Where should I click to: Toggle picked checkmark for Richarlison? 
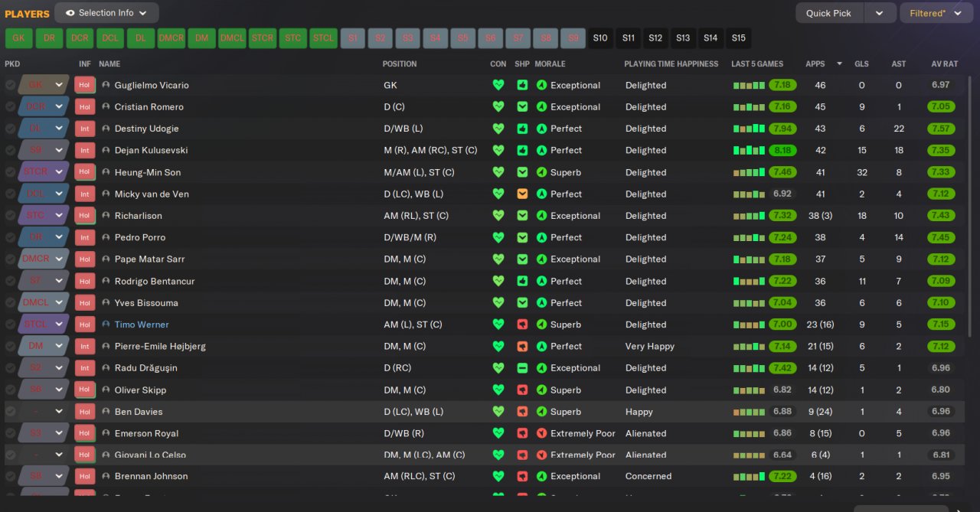point(10,216)
